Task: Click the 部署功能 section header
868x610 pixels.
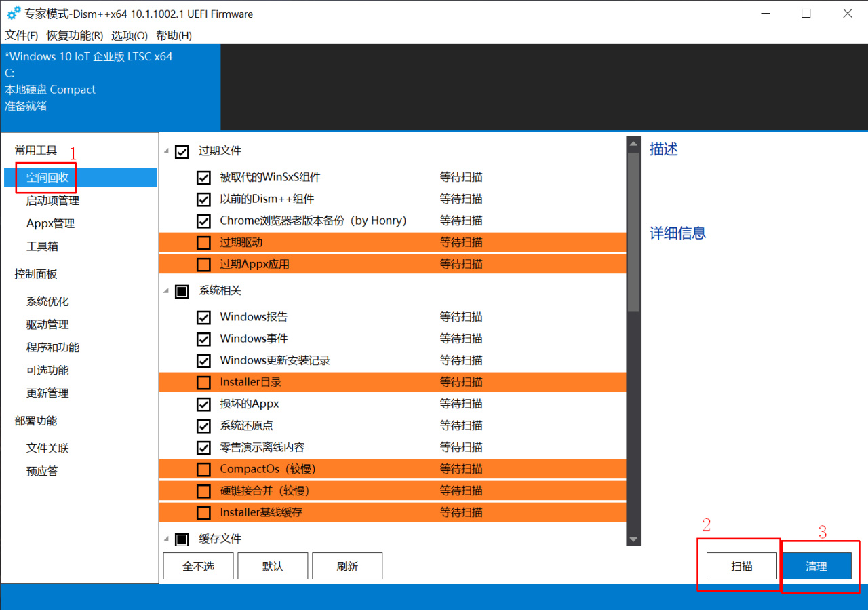Action: [x=36, y=421]
